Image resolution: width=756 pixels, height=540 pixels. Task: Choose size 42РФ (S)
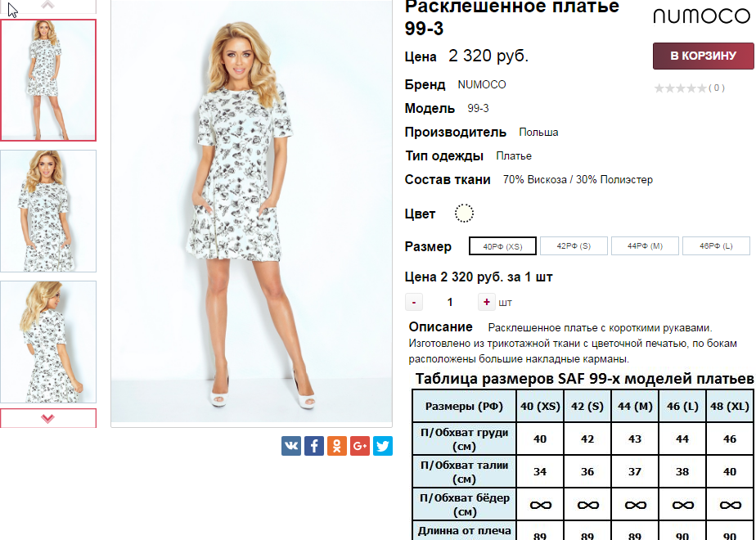(x=574, y=246)
